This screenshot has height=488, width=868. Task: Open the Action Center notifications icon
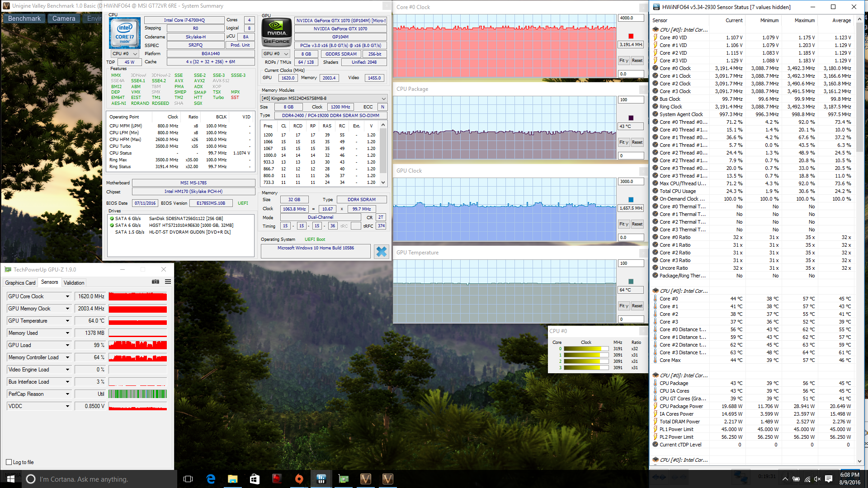[829, 479]
